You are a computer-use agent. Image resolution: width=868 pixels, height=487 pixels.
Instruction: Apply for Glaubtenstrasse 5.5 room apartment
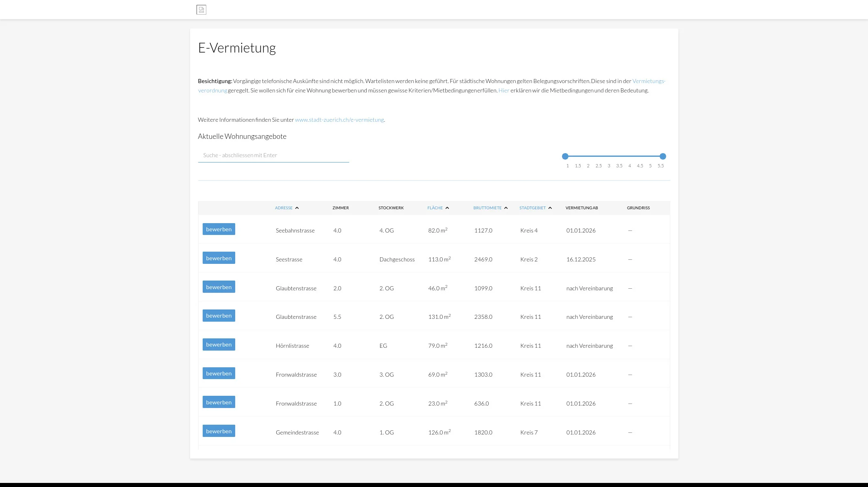coord(219,316)
